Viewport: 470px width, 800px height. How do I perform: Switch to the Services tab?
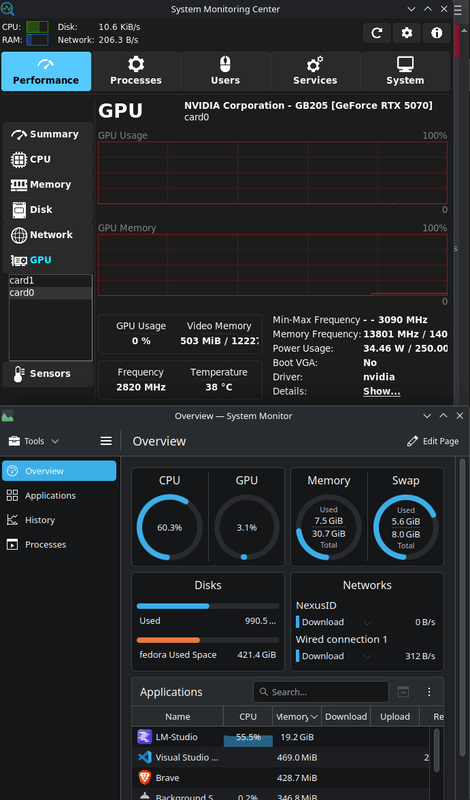coord(315,71)
